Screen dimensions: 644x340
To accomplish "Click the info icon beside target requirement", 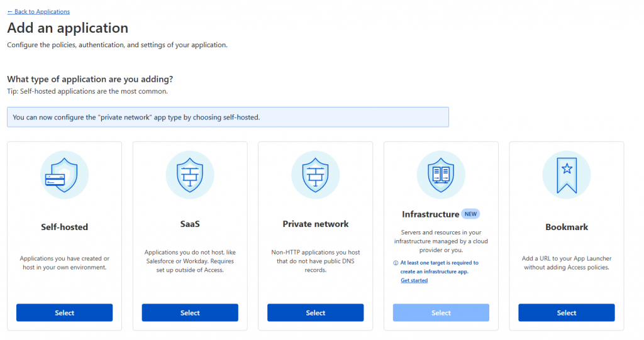I will click(396, 263).
